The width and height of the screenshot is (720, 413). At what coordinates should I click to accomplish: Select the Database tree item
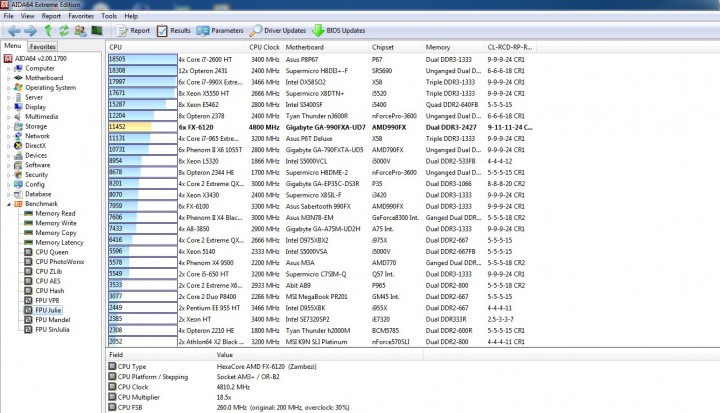(x=38, y=194)
